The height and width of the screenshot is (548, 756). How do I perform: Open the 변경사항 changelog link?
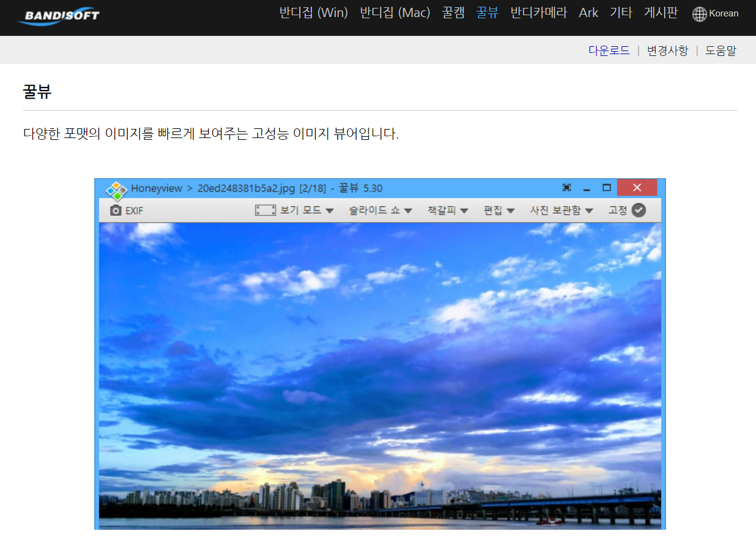pyautogui.click(x=667, y=50)
